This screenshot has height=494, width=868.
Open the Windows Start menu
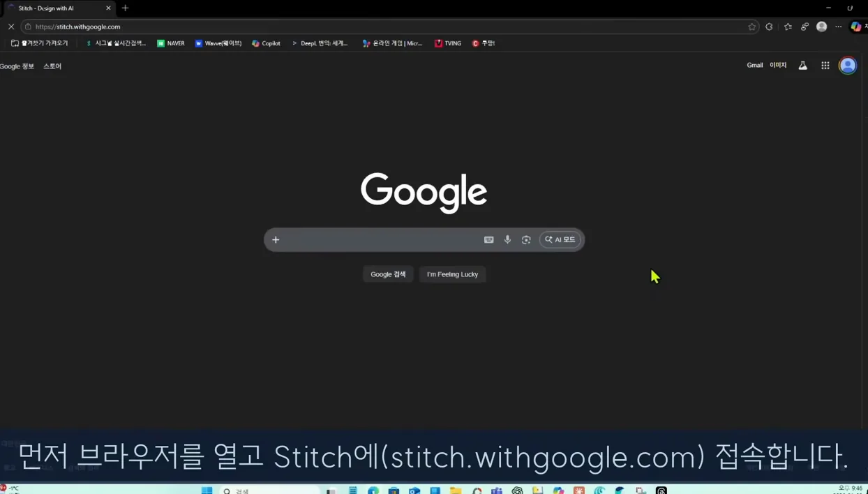(x=207, y=491)
